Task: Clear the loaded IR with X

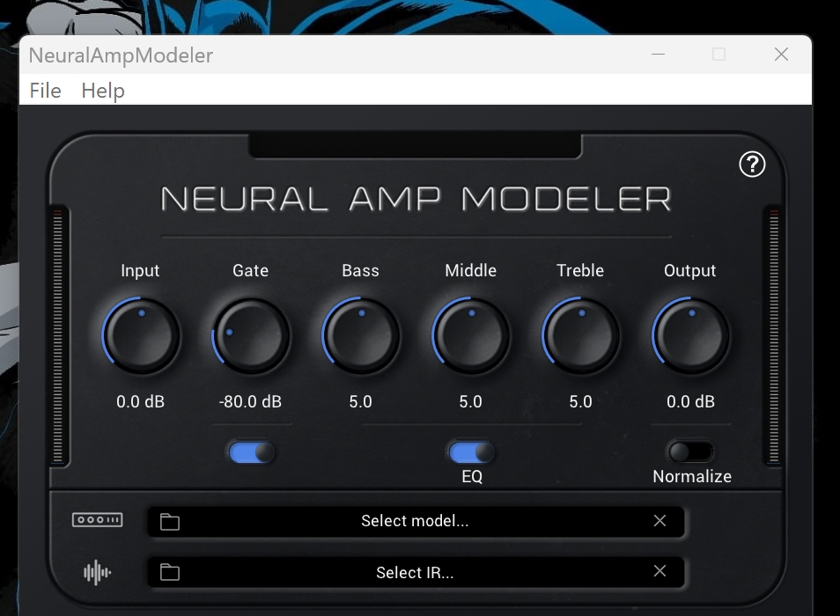Action: click(659, 571)
